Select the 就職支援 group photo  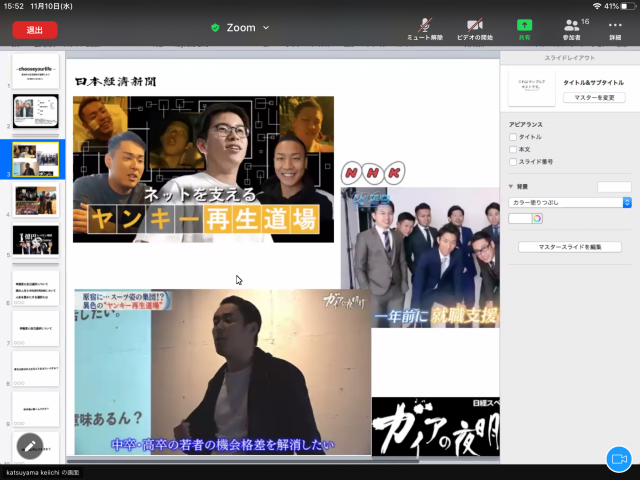tap(420, 257)
